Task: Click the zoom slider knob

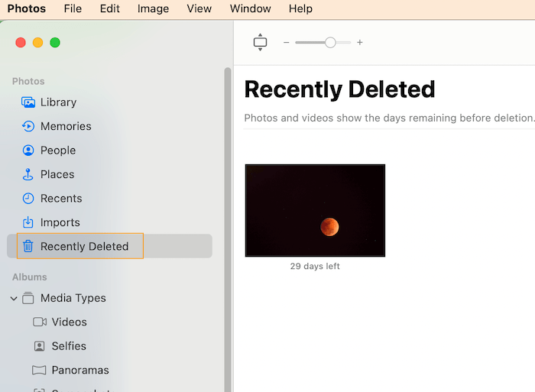Action: (330, 43)
